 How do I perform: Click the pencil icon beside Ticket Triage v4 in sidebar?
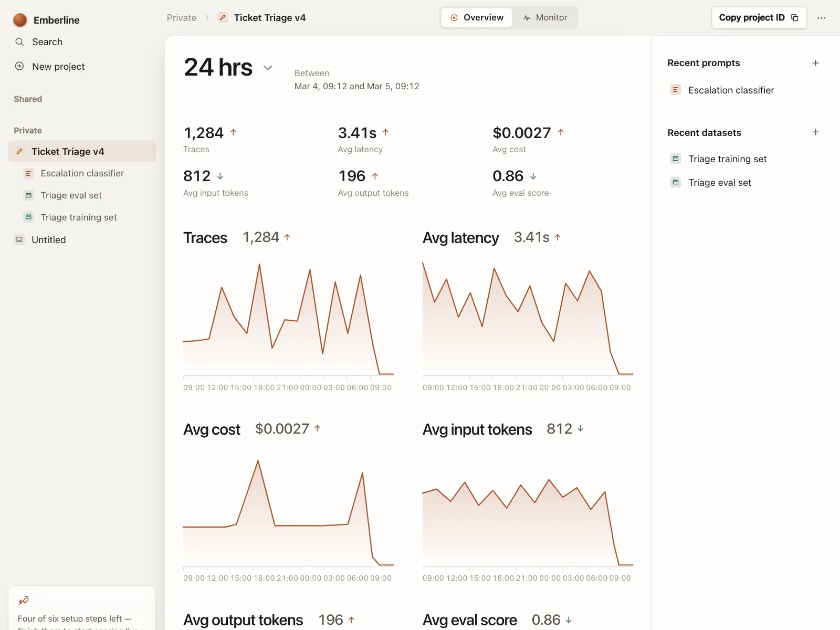[x=19, y=151]
